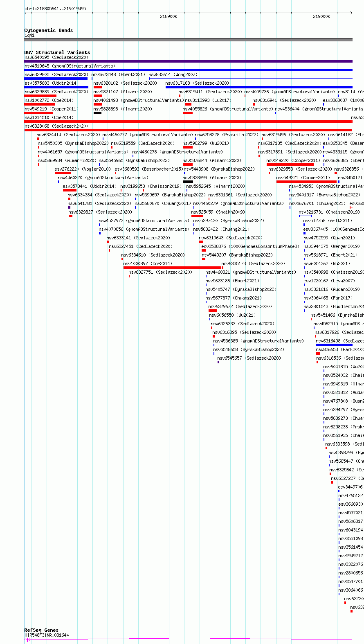
Task: Open nsv5623186 (Ebert2021) variant label
Action: click(x=232, y=281)
